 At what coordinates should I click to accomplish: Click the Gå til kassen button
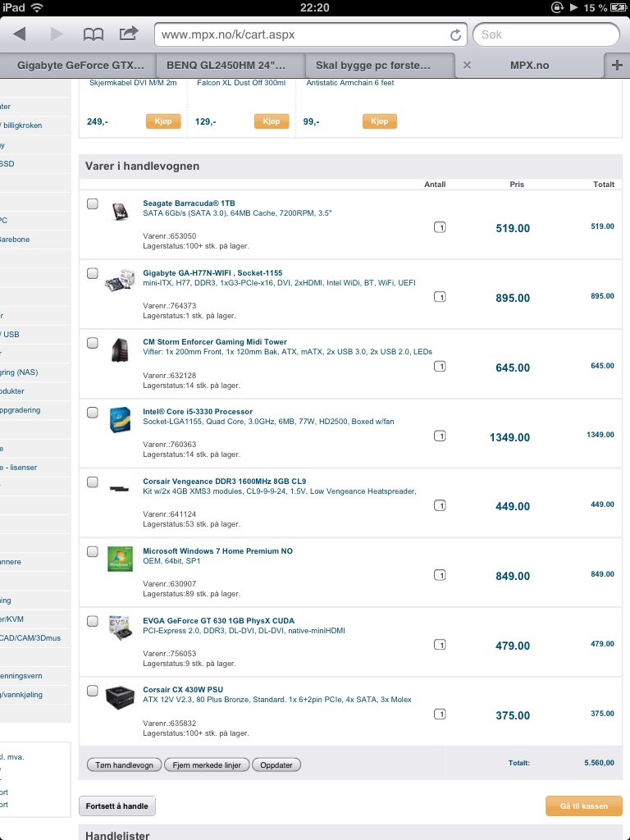(x=584, y=806)
